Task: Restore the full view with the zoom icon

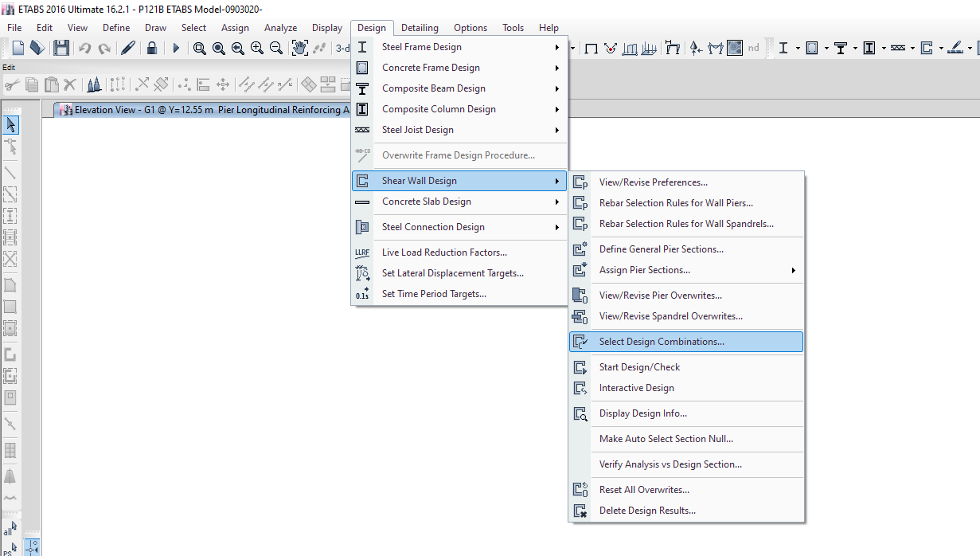Action: 219,48
